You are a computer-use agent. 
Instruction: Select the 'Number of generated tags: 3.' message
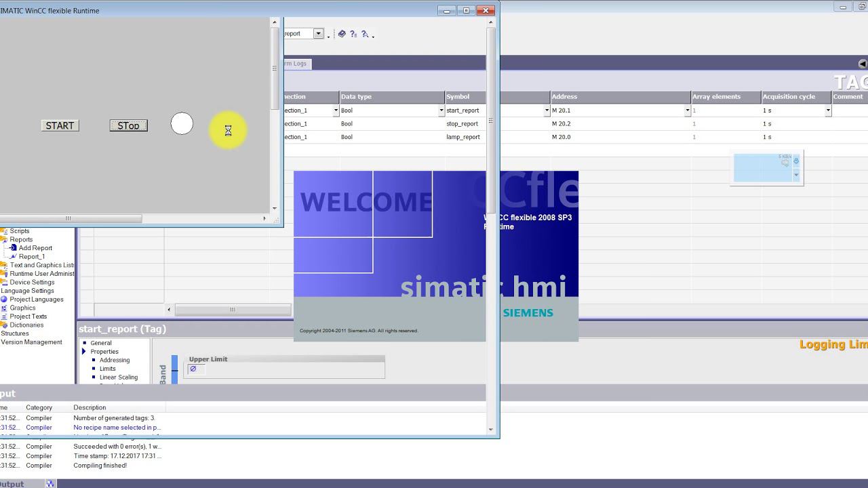[x=114, y=418]
